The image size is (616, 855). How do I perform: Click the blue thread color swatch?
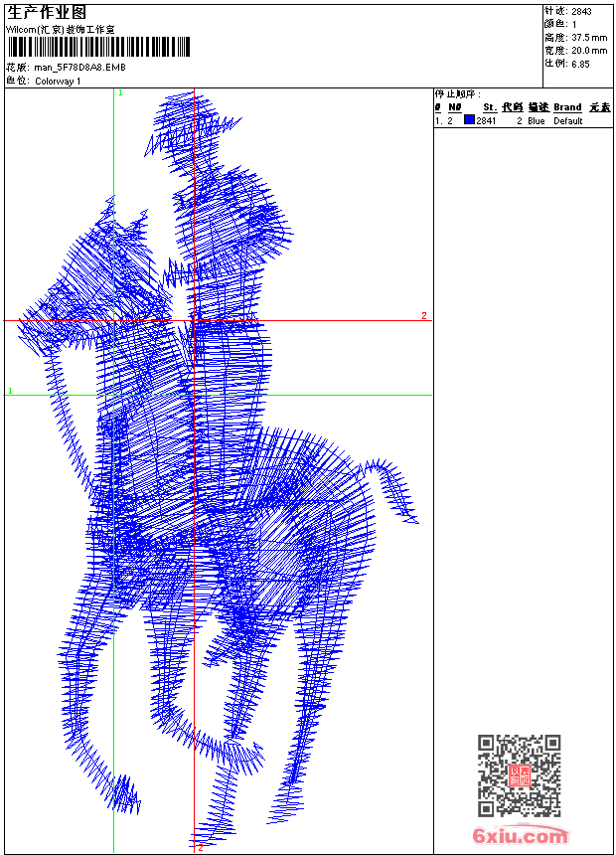[469, 120]
